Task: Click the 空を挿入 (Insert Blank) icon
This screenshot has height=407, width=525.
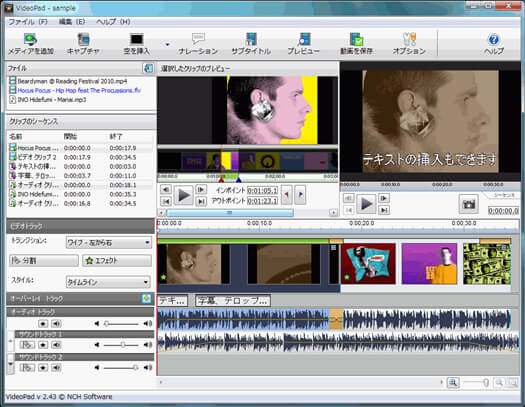Action: [x=137, y=44]
